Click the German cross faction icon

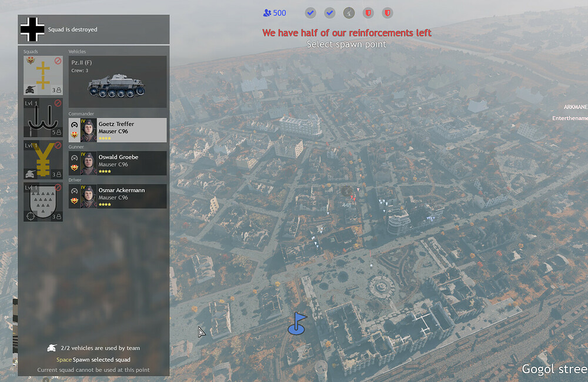pyautogui.click(x=32, y=29)
